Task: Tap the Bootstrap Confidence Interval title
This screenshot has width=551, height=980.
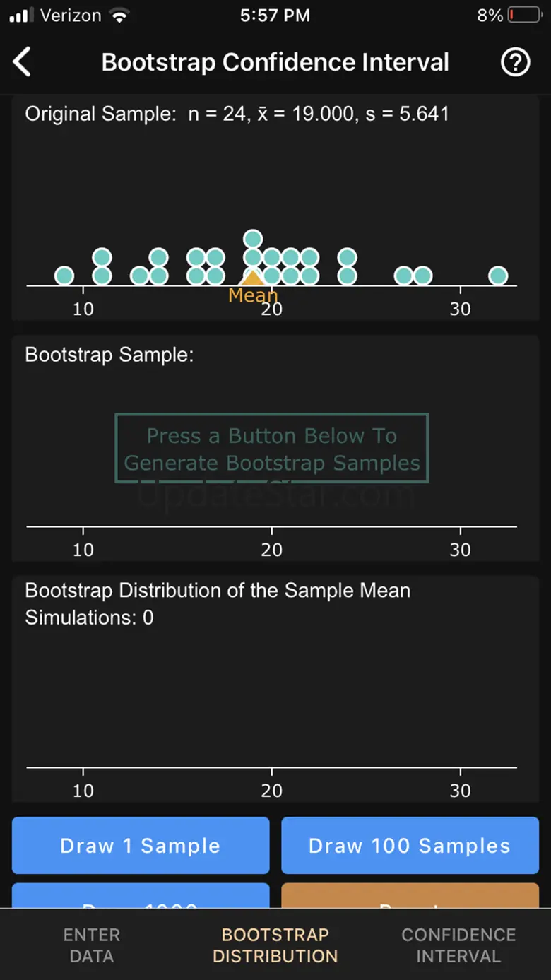Action: 275,62
